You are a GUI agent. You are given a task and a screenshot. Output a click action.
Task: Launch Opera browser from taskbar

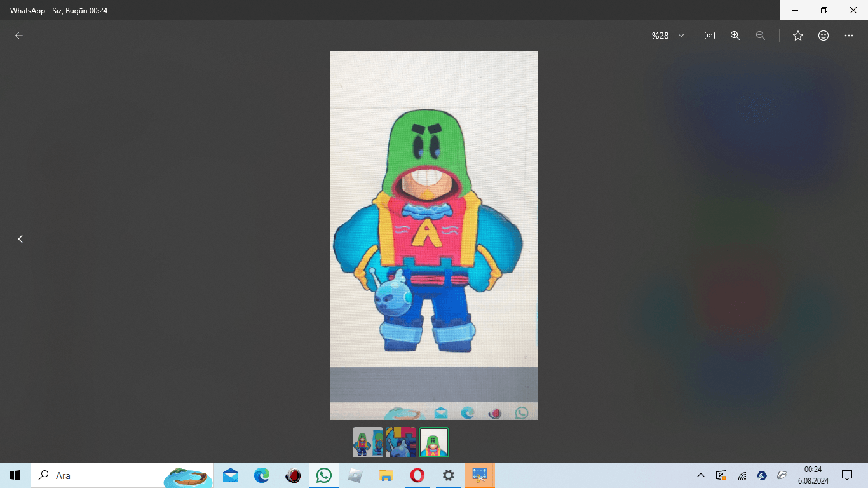pos(417,475)
